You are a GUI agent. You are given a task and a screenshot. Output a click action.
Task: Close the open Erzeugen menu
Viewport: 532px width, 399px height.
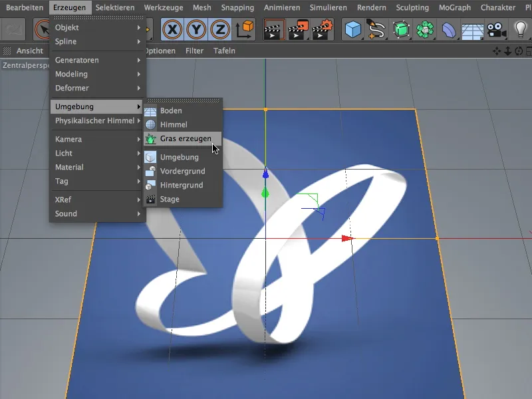70,7
